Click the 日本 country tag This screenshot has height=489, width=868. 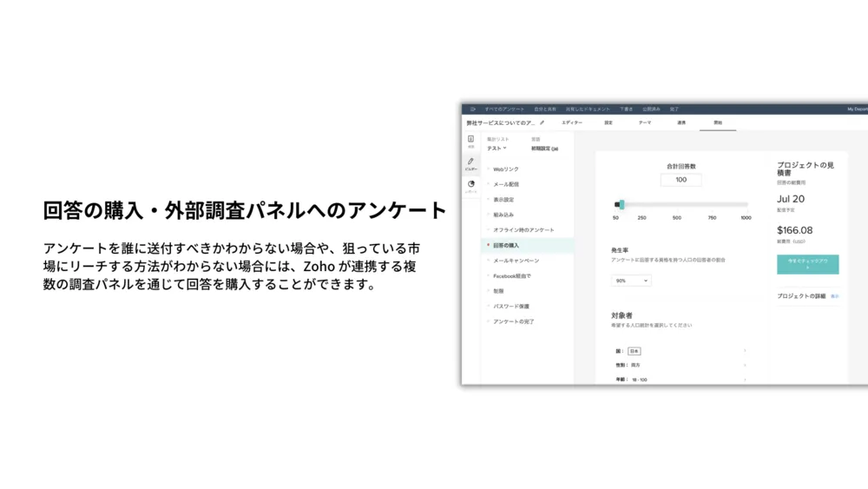pos(634,351)
